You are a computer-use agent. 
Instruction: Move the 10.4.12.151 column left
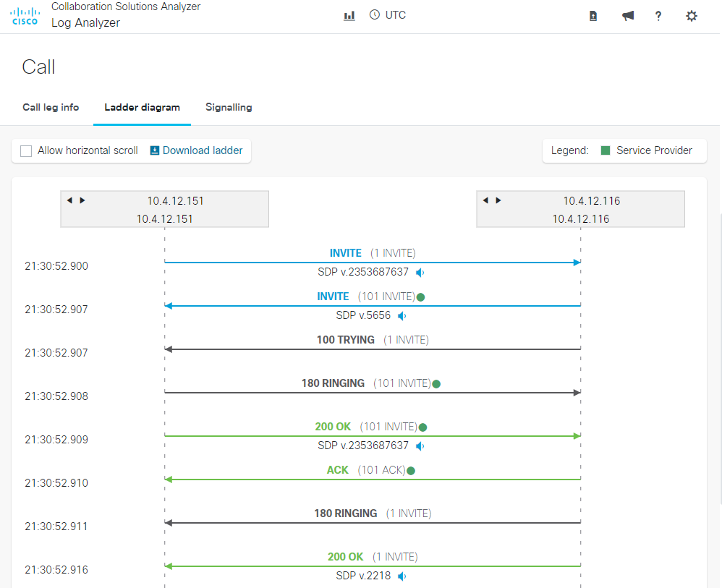pos(69,200)
